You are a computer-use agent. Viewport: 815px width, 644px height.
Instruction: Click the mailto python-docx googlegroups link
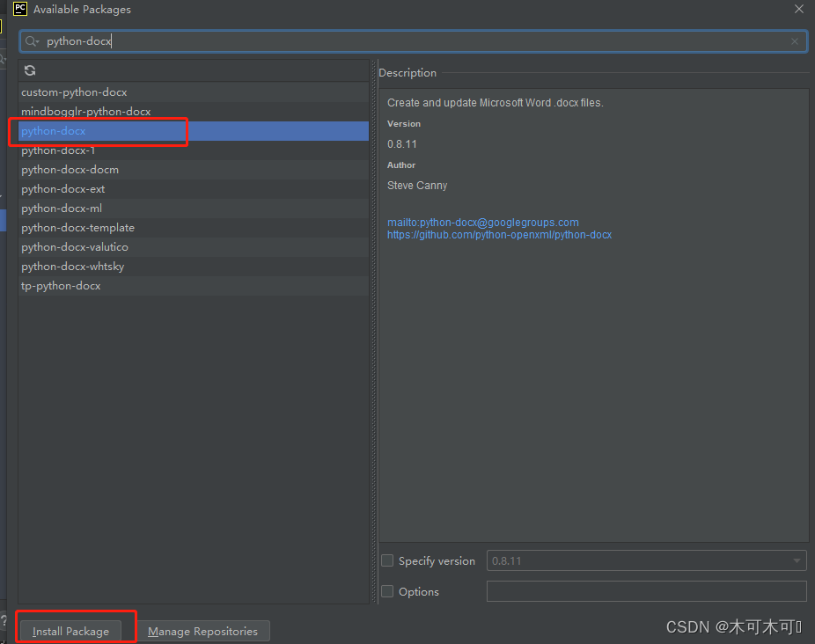point(482,222)
